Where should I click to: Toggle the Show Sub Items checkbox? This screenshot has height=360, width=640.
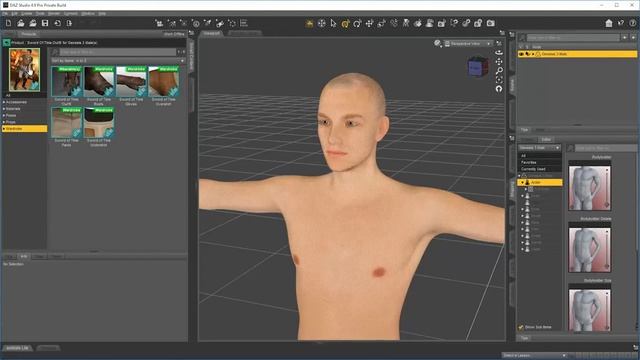pos(521,327)
